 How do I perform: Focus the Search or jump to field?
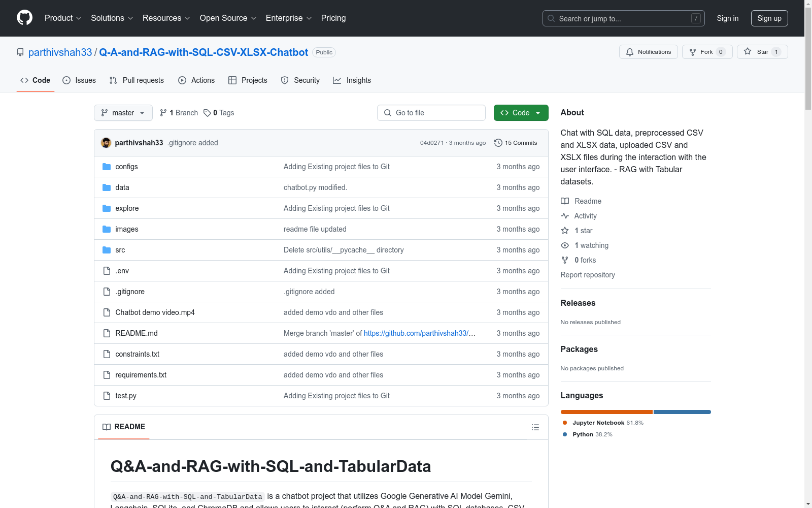pos(623,18)
